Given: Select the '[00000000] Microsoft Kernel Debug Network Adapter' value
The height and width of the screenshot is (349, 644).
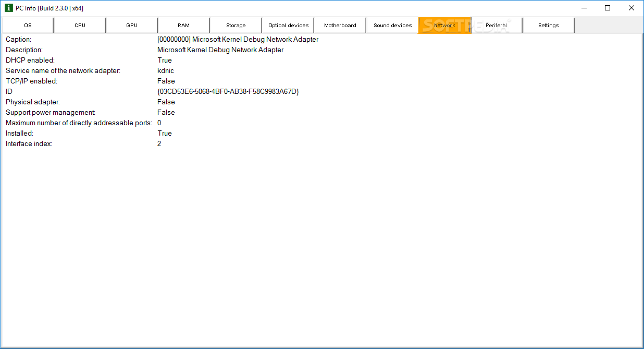Looking at the screenshot, I should click(238, 40).
